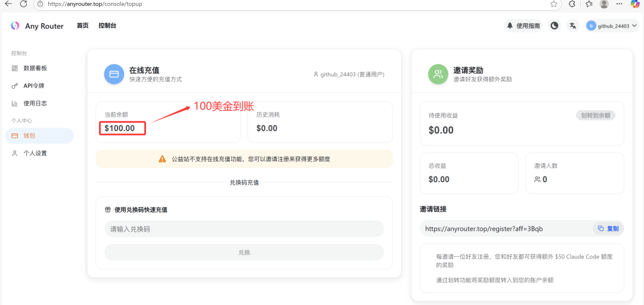Click the 兑换码 redemption code input field

[x=244, y=229]
